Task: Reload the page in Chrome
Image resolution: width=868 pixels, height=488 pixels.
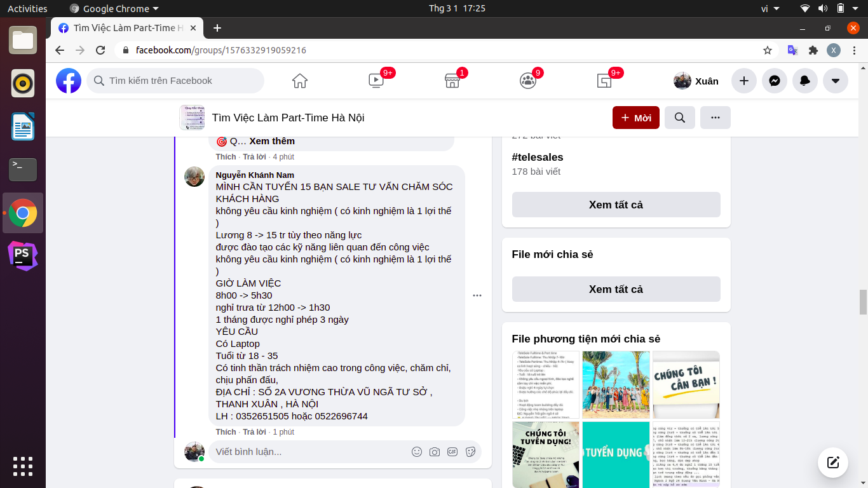Action: tap(100, 50)
